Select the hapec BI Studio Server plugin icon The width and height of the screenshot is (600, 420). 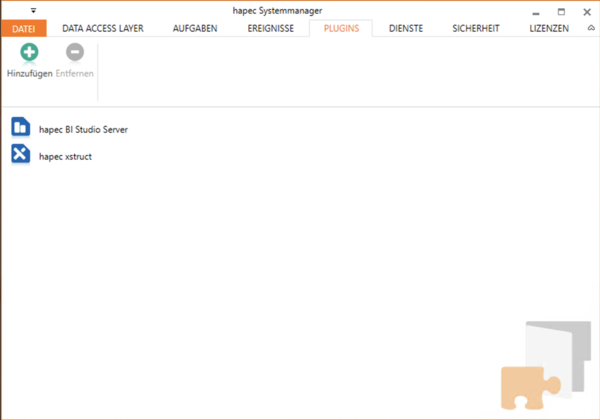(21, 127)
